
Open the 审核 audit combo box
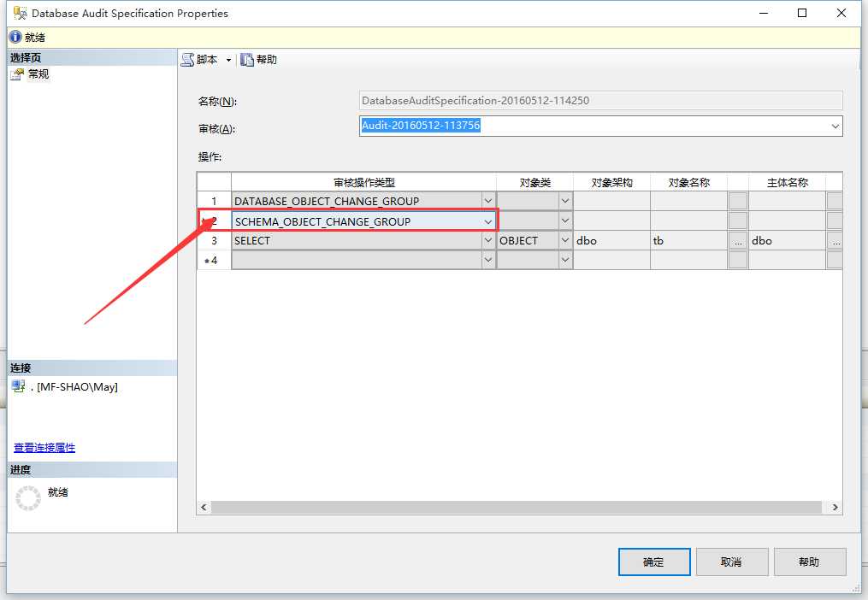(600, 126)
